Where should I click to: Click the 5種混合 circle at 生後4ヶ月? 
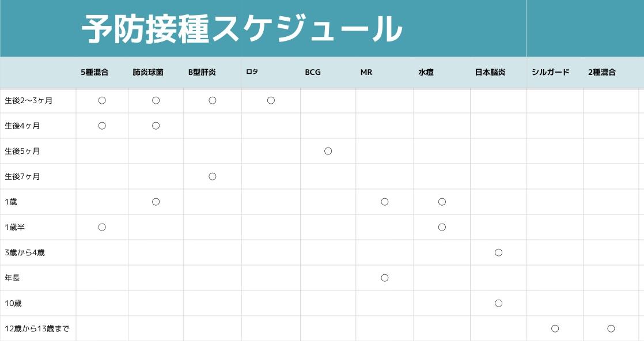pos(102,126)
